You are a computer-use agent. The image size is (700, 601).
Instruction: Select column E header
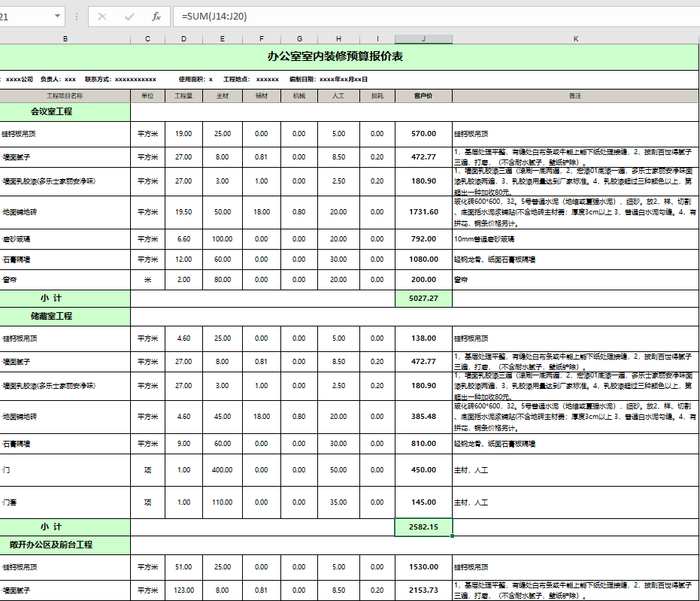[x=223, y=39]
